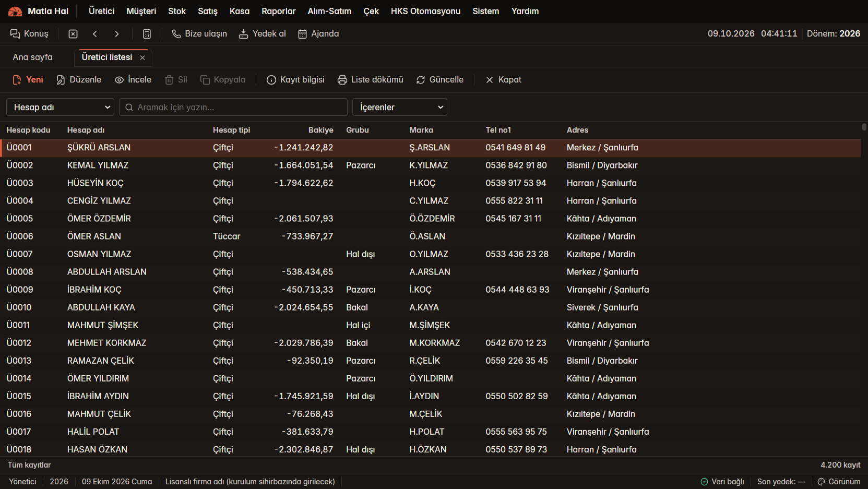Open Görünüm appearance menu in status bar

[839, 482]
